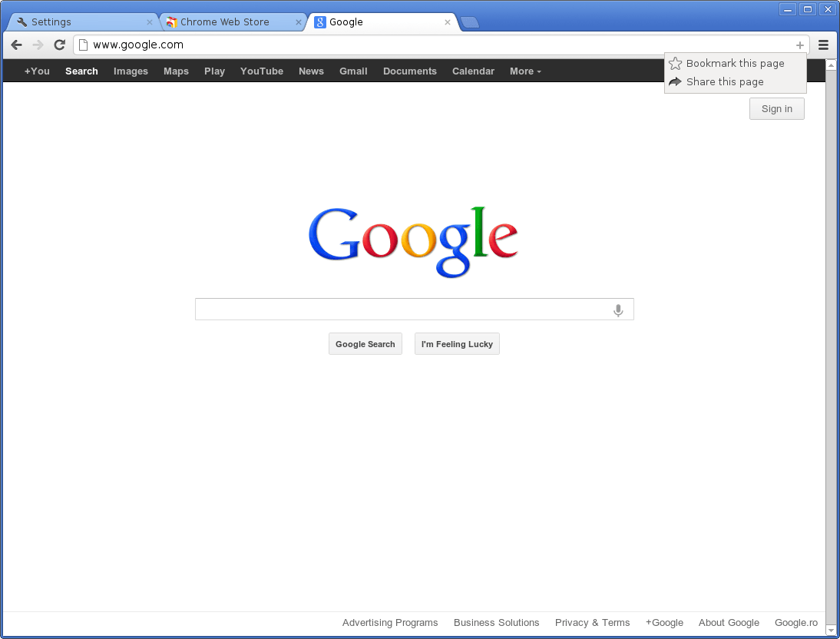The image size is (840, 639).
Task: Click the Settings tab wrench icon
Action: click(22, 22)
